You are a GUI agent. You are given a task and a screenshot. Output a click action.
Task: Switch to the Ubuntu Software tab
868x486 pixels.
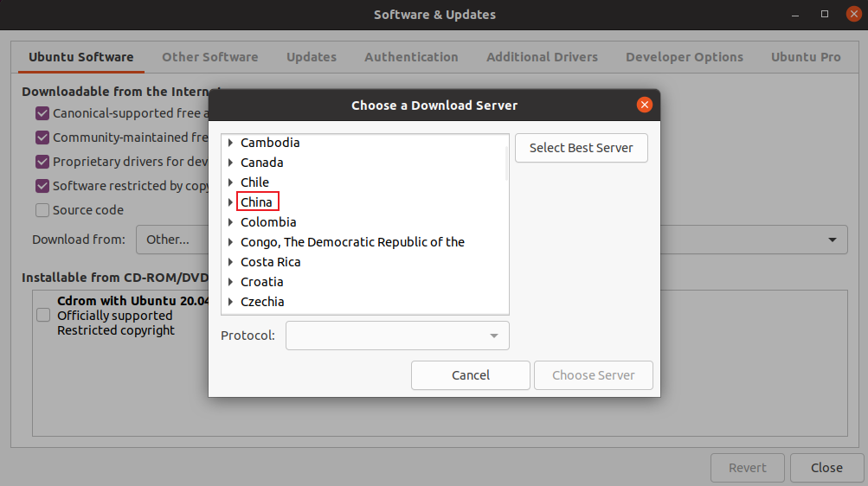click(80, 57)
